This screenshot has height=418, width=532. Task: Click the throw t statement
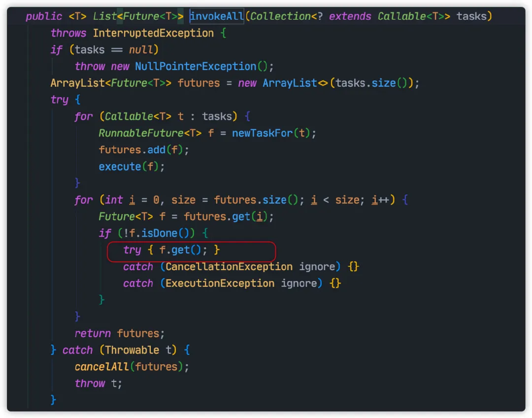tap(98, 383)
